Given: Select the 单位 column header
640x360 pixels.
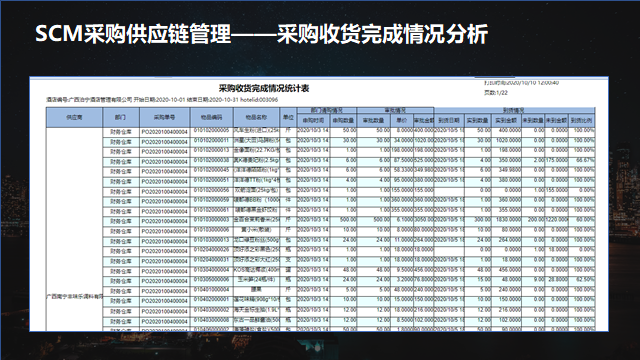Looking at the screenshot, I should [x=288, y=118].
